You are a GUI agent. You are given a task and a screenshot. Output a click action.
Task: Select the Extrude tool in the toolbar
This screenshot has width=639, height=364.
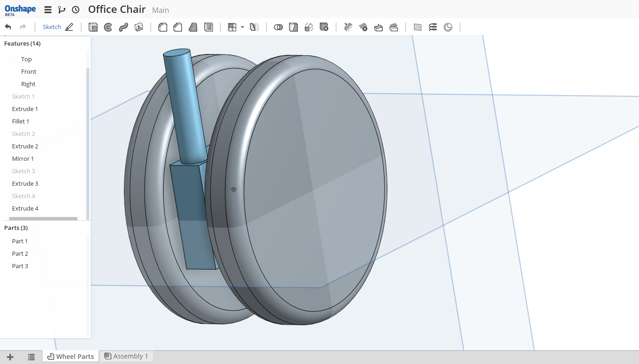click(93, 27)
